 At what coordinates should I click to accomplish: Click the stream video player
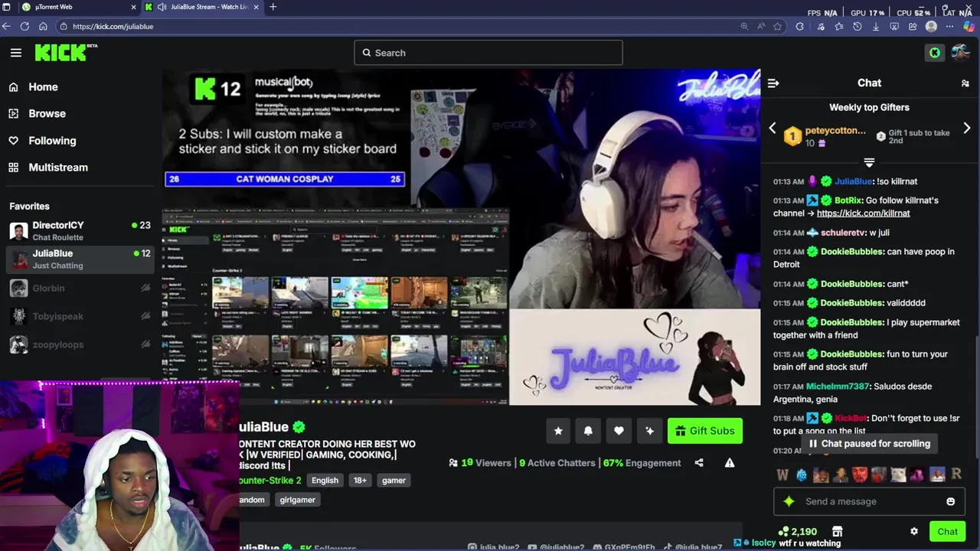tap(462, 237)
